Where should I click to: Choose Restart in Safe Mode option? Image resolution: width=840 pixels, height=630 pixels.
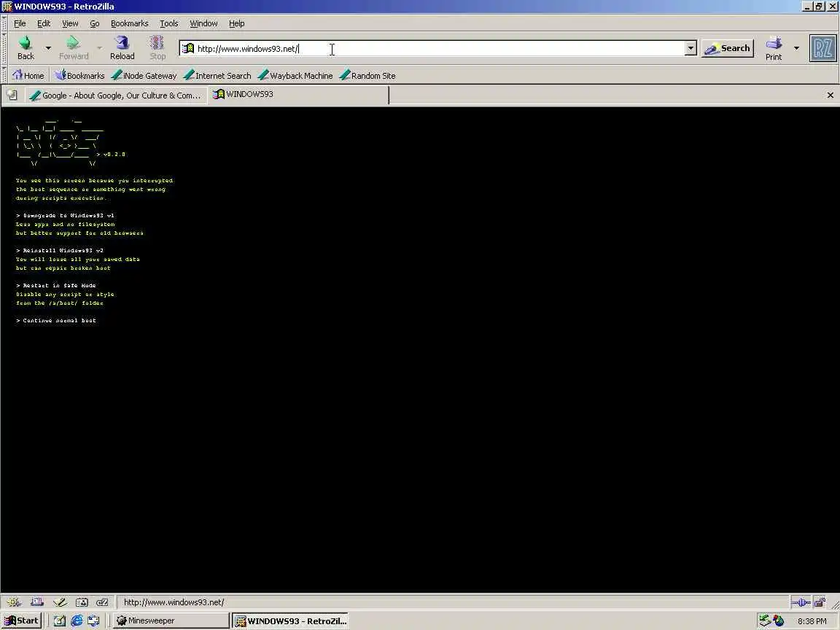(x=55, y=286)
